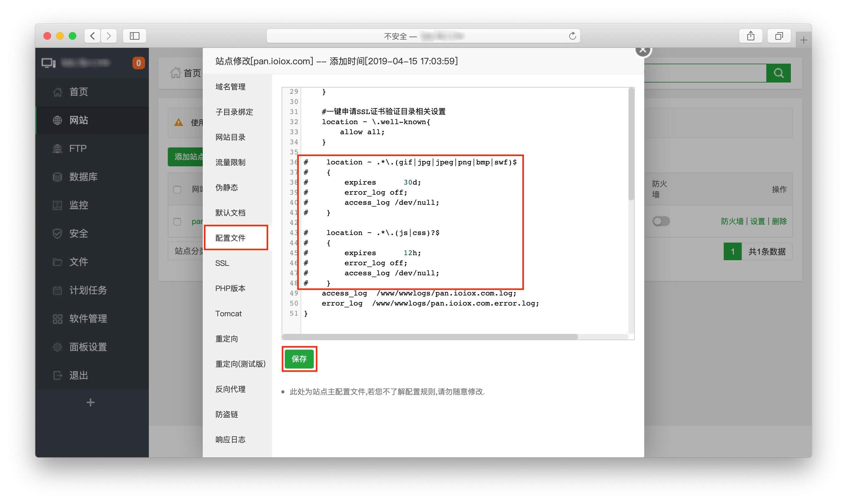Close the site modification dialog

pyautogui.click(x=642, y=51)
